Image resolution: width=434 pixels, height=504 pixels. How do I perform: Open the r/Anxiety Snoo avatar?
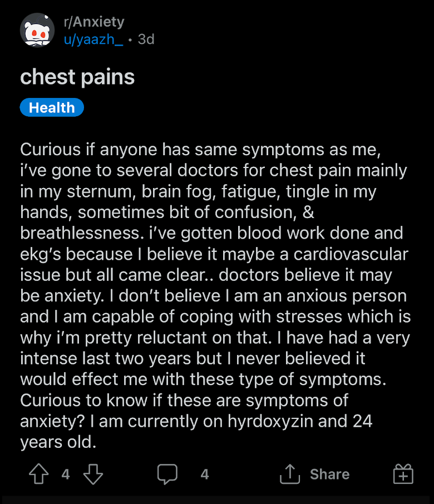click(x=37, y=30)
